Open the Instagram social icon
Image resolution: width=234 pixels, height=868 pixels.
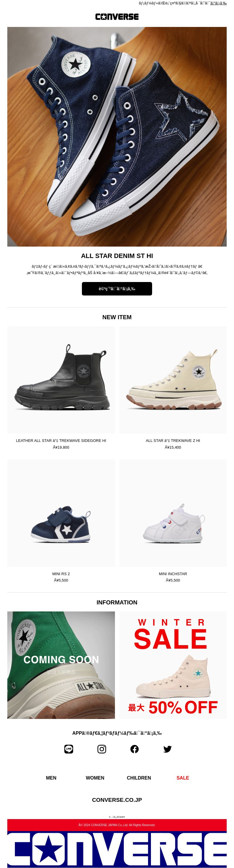[x=102, y=749]
